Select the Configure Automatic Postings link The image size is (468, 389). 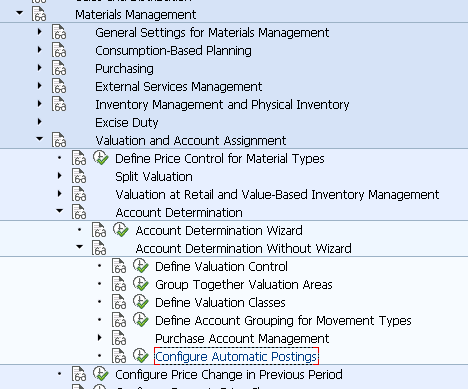point(236,356)
